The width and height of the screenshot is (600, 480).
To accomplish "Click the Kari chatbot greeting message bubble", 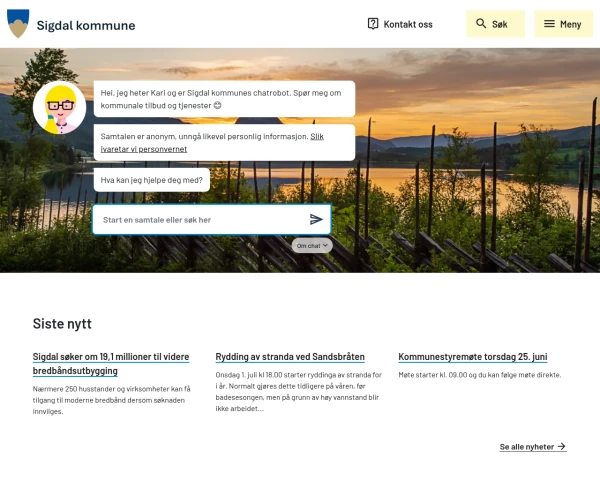I will click(224, 99).
